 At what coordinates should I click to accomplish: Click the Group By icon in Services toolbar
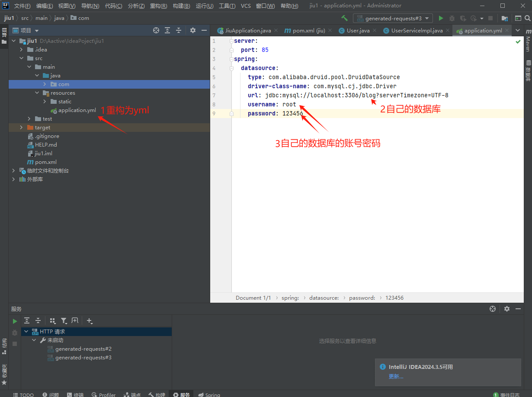tap(53, 320)
